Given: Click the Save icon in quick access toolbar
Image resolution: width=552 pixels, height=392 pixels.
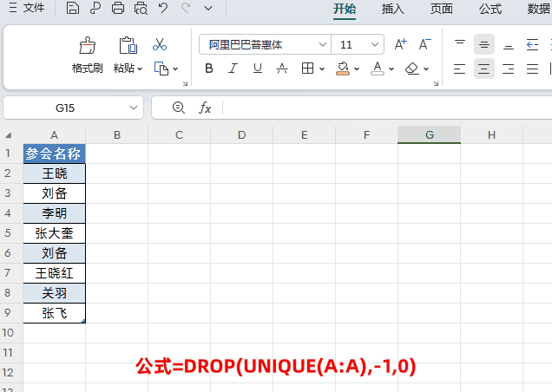Looking at the screenshot, I should [x=73, y=9].
